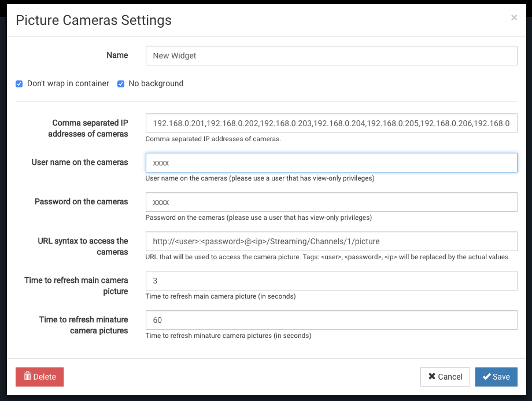Uncheck the Don't wrap in container checkbox

(x=19, y=84)
